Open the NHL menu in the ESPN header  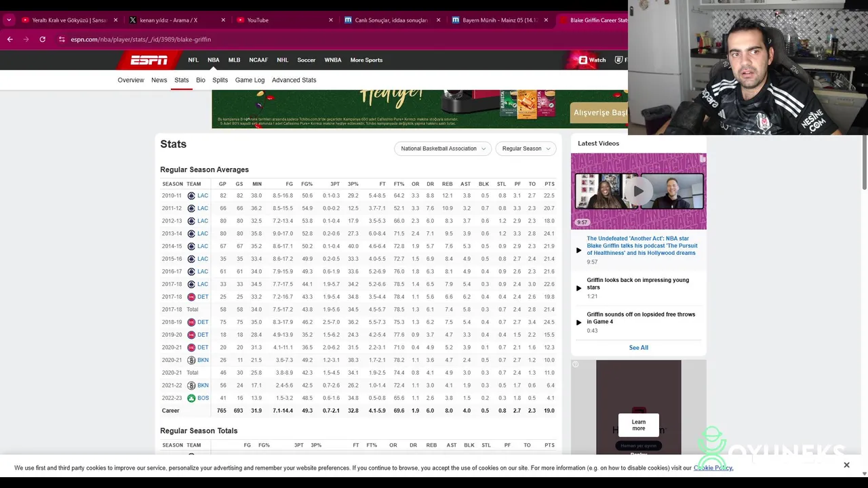283,60
